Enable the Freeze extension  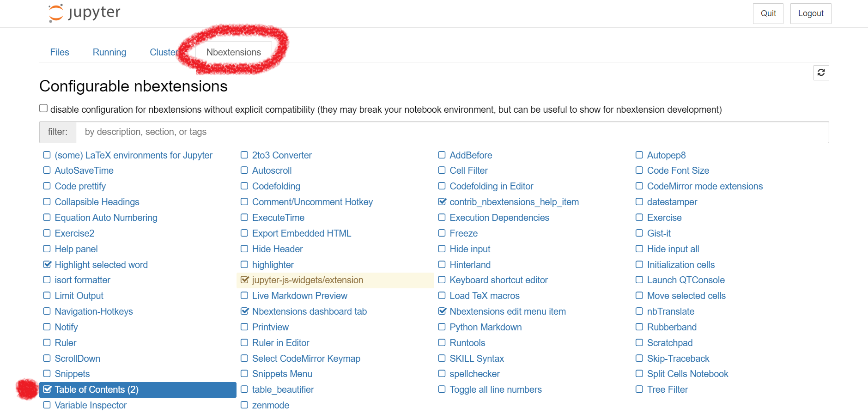442,233
